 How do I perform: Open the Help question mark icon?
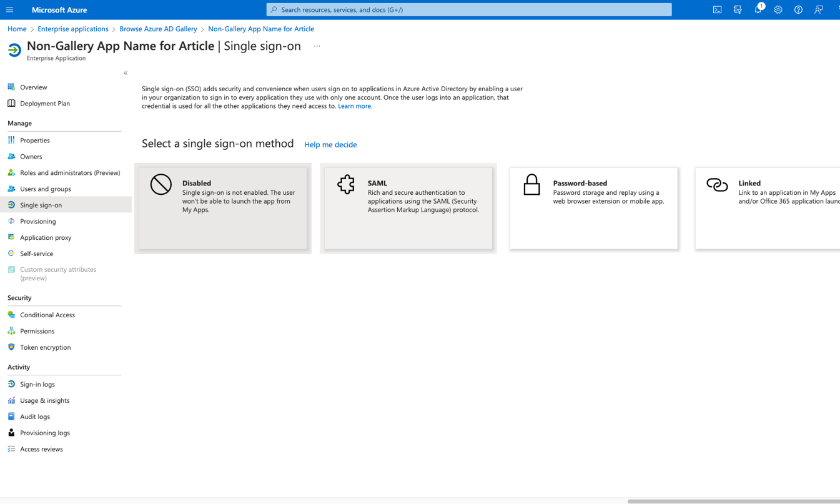click(x=798, y=9)
